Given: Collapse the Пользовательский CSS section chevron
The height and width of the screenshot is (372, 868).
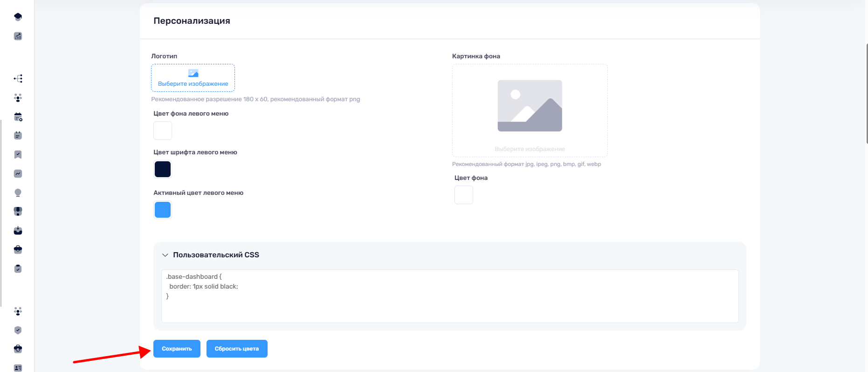Looking at the screenshot, I should click(x=165, y=255).
